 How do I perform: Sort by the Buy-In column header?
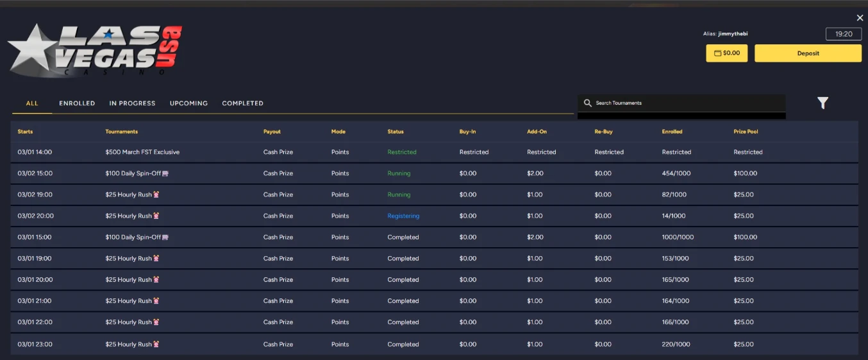coord(469,132)
